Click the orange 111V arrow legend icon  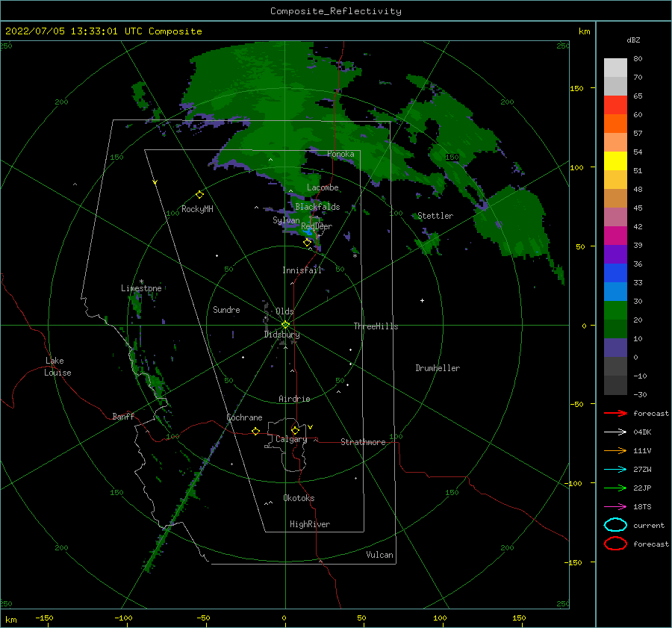click(615, 450)
